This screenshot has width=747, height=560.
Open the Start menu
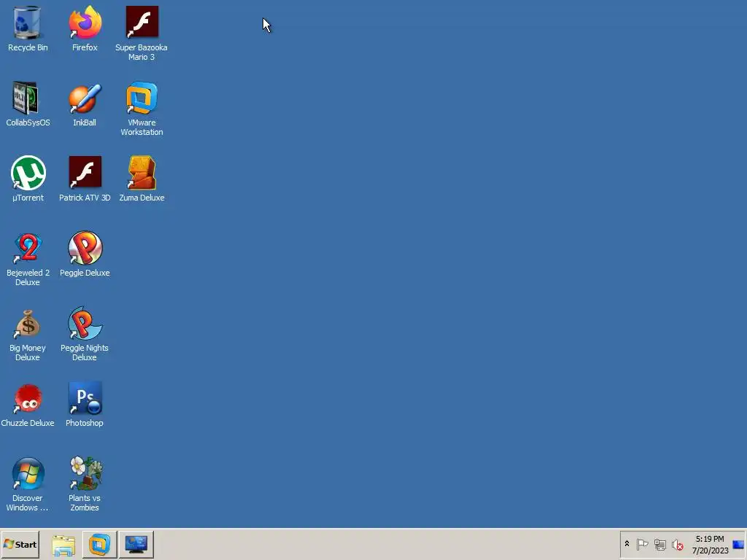pyautogui.click(x=20, y=544)
